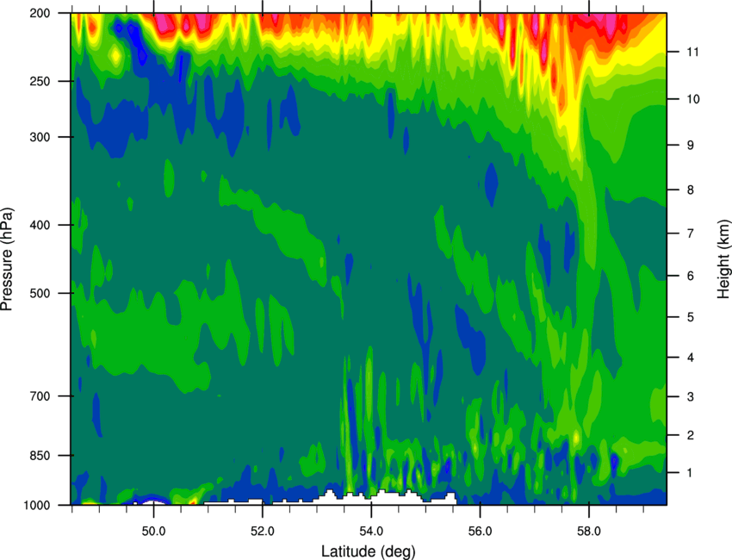Click the 50.0 latitude tick label

153,532
